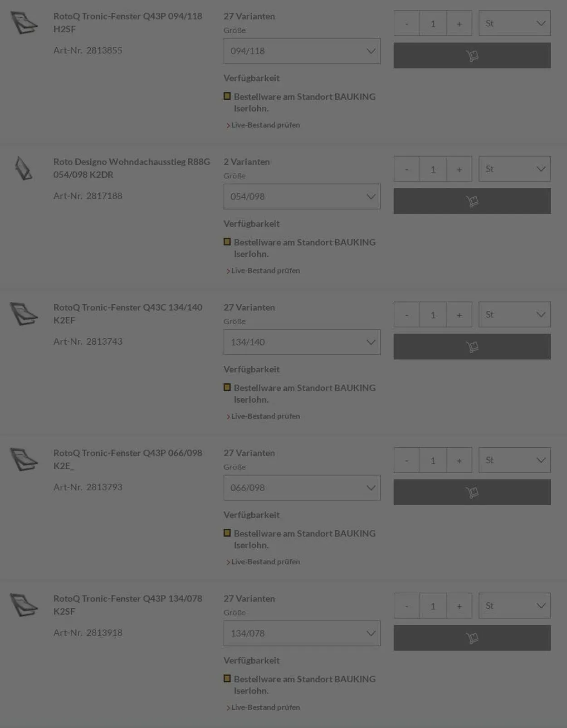Screen dimensions: 567x728
Task: Add RotoQ Q43P 134/078 to cart
Action: (x=472, y=638)
